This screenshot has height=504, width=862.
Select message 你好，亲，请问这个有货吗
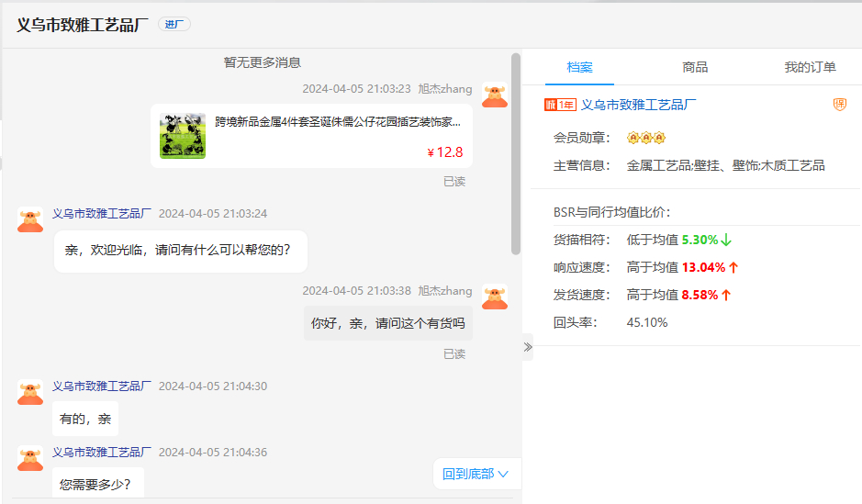(388, 323)
